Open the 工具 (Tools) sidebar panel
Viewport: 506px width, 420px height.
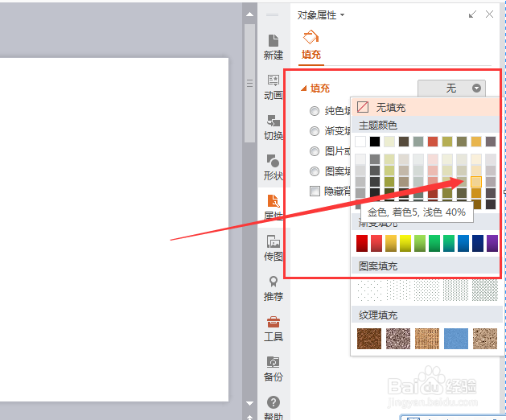(x=274, y=328)
